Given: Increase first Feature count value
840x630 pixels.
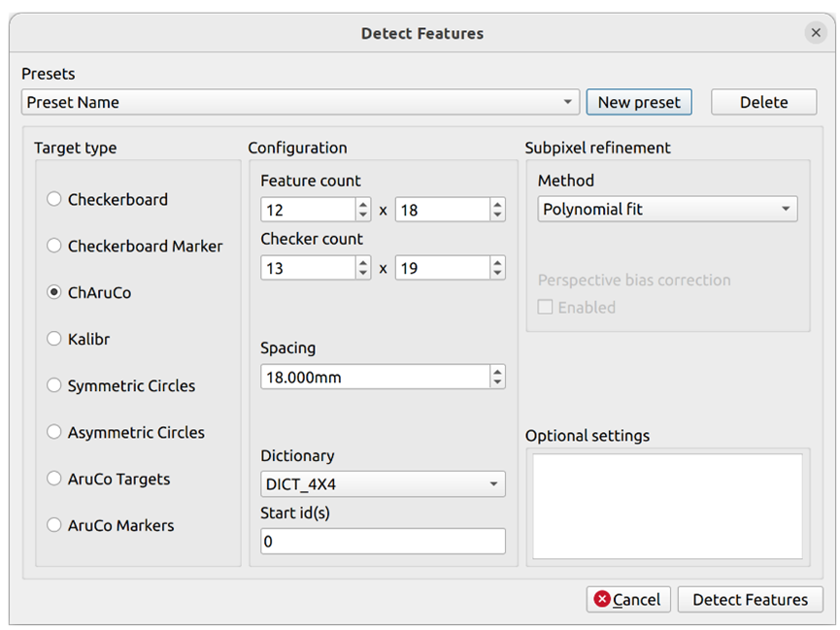Looking at the screenshot, I should [x=363, y=205].
